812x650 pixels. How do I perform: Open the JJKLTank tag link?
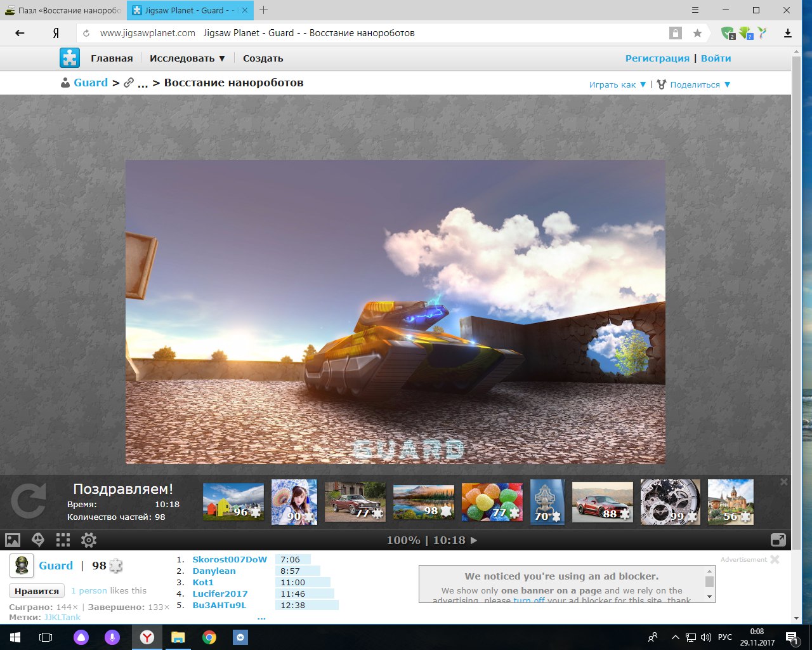tap(62, 617)
